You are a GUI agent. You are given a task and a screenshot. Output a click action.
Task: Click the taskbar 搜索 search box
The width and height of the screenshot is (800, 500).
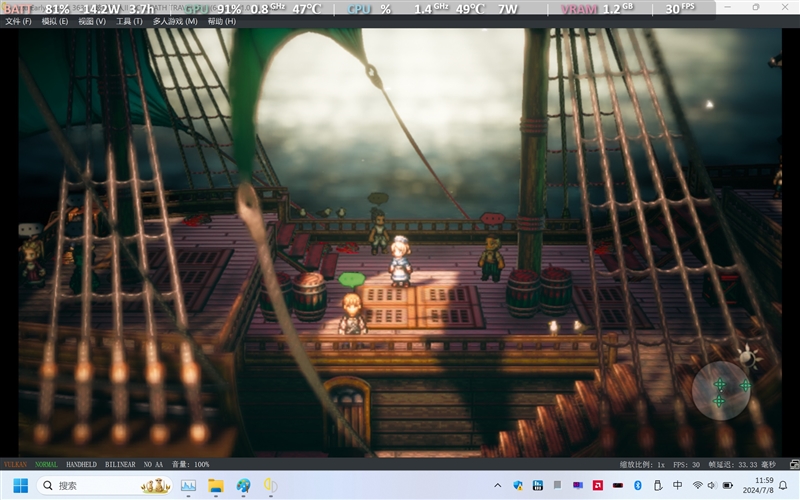pos(104,486)
